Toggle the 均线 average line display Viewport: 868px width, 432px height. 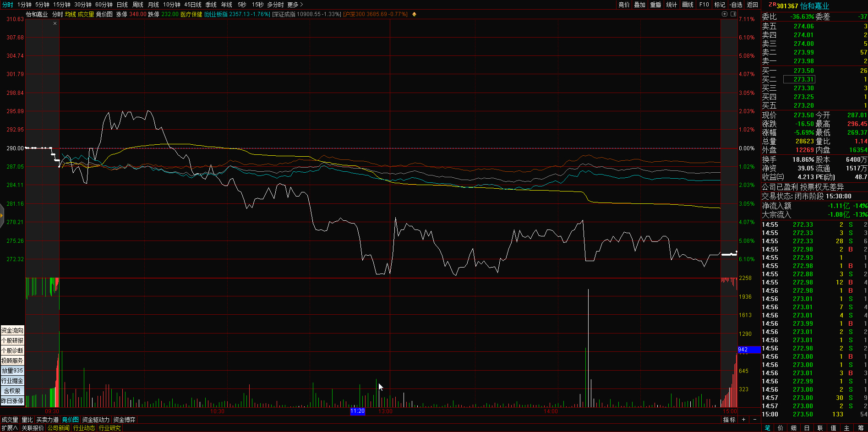pyautogui.click(x=70, y=14)
